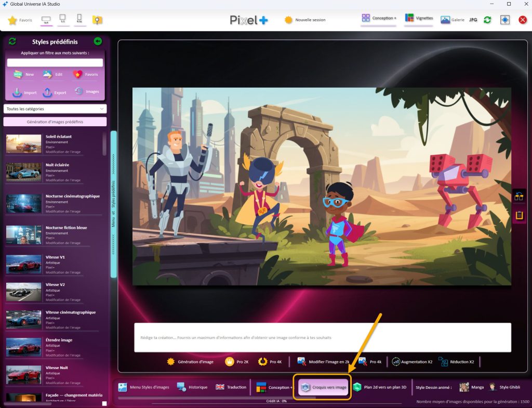Toggle the JPG output format
The image size is (532, 408).
473,20
